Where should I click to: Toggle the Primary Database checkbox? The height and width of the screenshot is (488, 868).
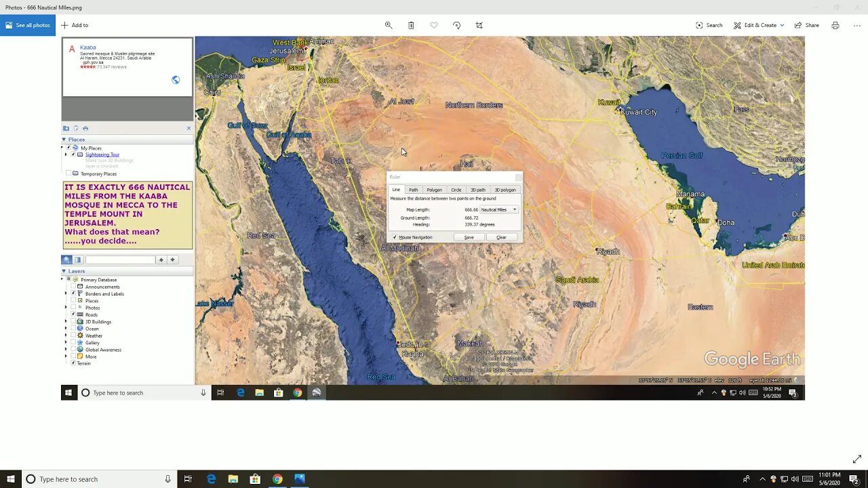point(68,279)
